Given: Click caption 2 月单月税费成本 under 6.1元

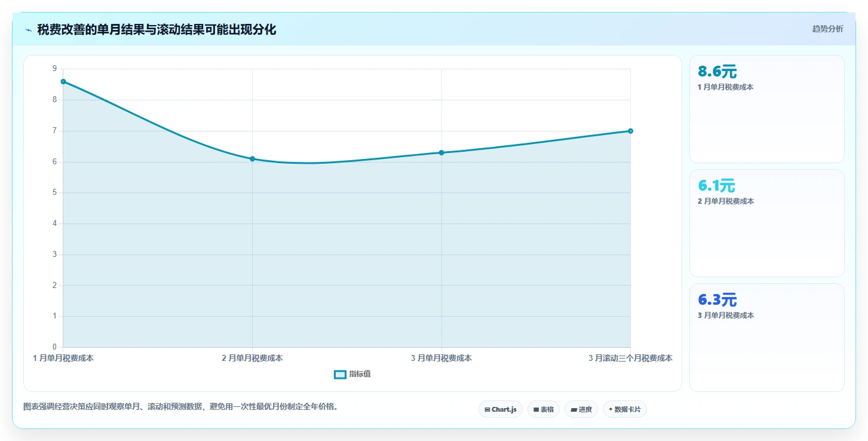Looking at the screenshot, I should coord(726,201).
